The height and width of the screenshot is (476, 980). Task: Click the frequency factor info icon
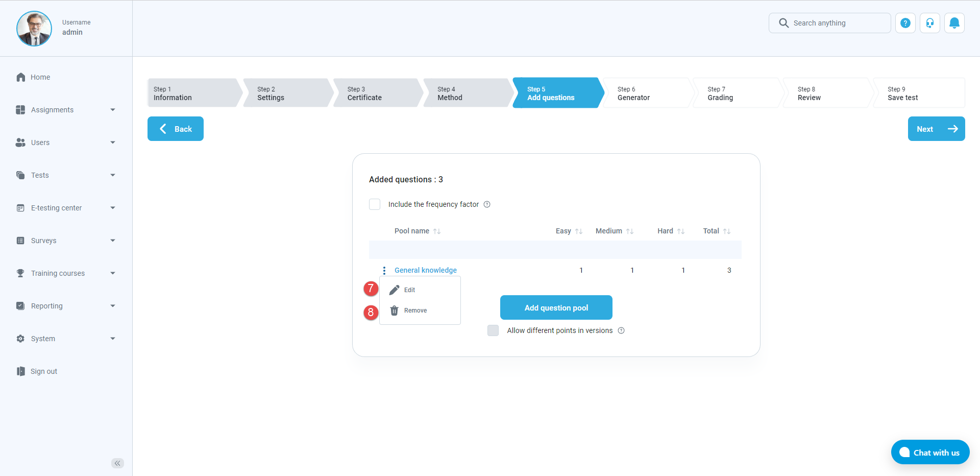coord(487,204)
